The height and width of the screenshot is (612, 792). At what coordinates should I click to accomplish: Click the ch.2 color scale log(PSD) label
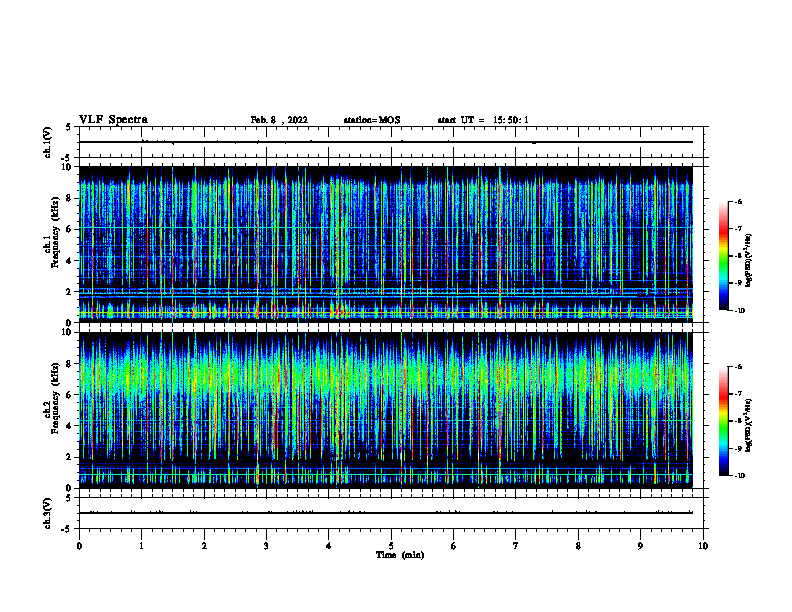point(750,425)
